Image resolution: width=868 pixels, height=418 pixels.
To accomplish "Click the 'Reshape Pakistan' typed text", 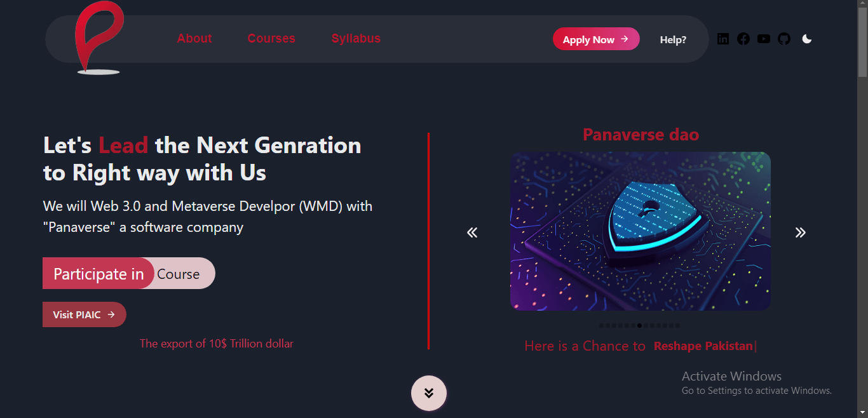I will click(x=703, y=346).
